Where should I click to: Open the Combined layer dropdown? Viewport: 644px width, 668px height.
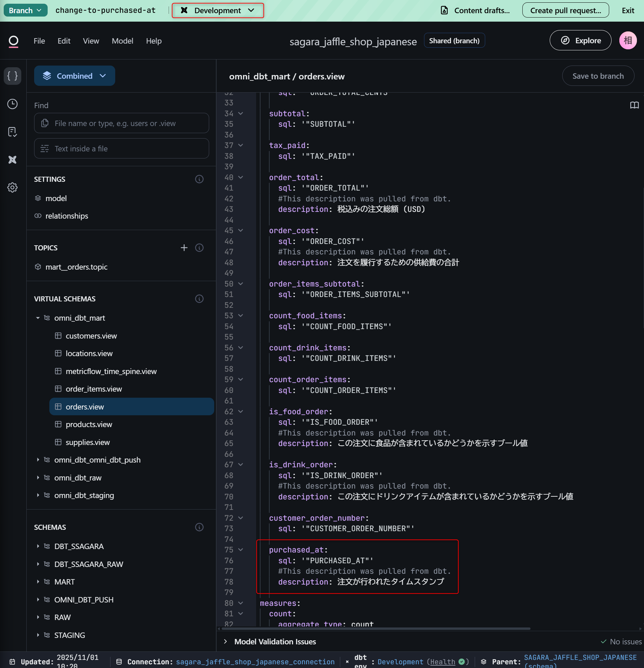(x=75, y=76)
